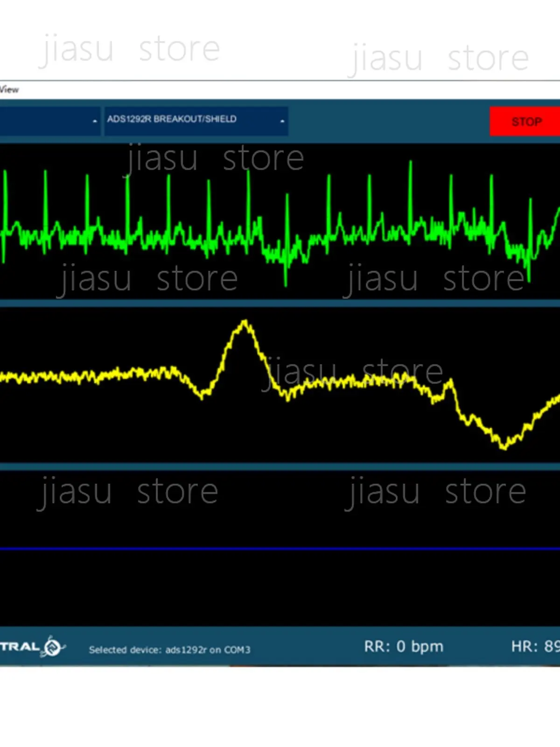Select 'Selected device: ads1292r on COM3' text

pyautogui.click(x=169, y=649)
